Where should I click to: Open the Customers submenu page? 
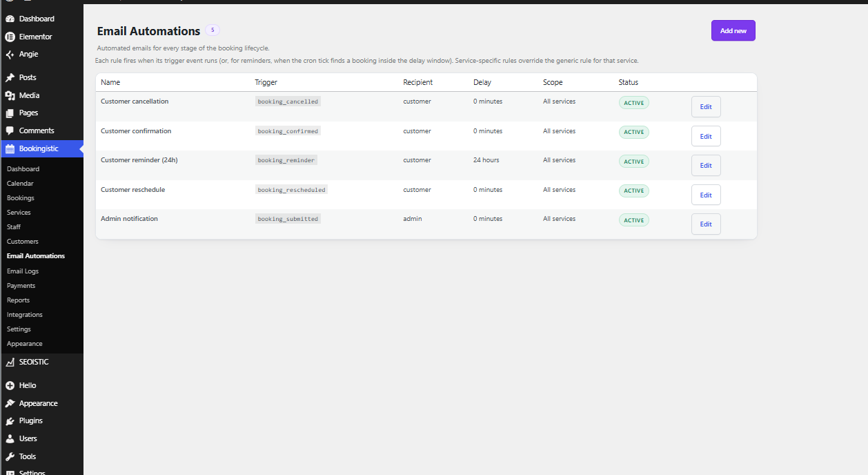[x=23, y=242]
